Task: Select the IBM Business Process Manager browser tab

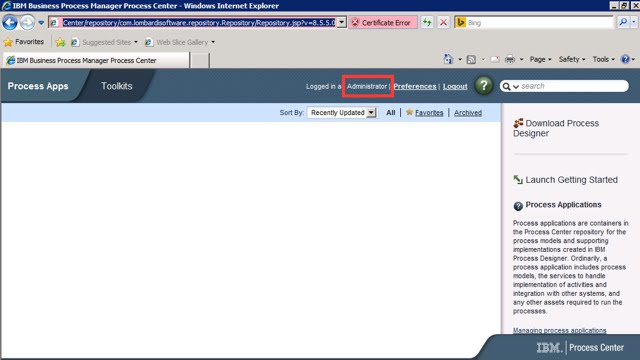Action: 96,60
